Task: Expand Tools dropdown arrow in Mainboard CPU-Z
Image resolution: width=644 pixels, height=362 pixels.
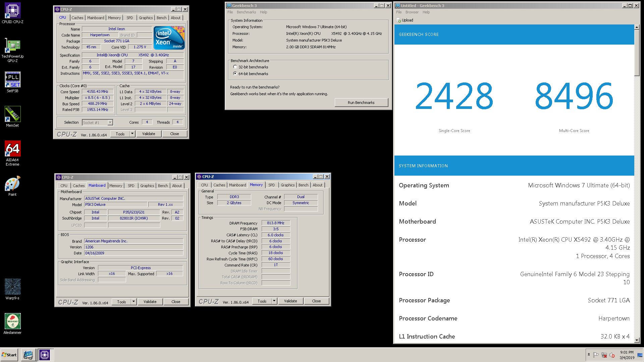Action: pyautogui.click(x=133, y=302)
